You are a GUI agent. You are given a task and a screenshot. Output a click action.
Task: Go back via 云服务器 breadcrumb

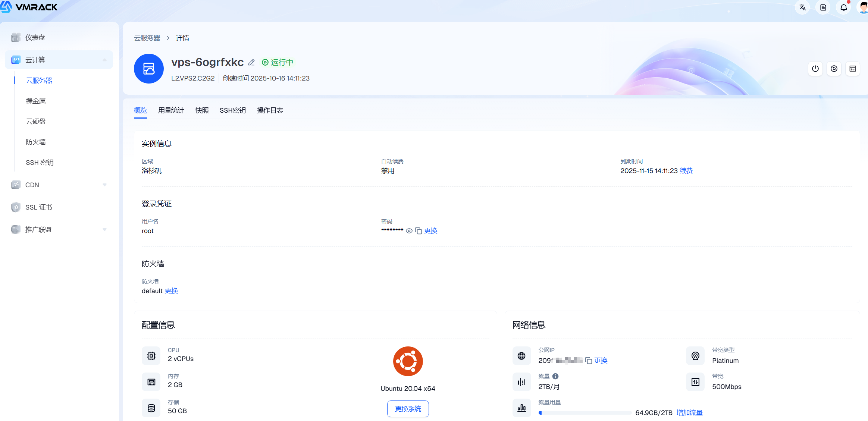click(x=147, y=38)
